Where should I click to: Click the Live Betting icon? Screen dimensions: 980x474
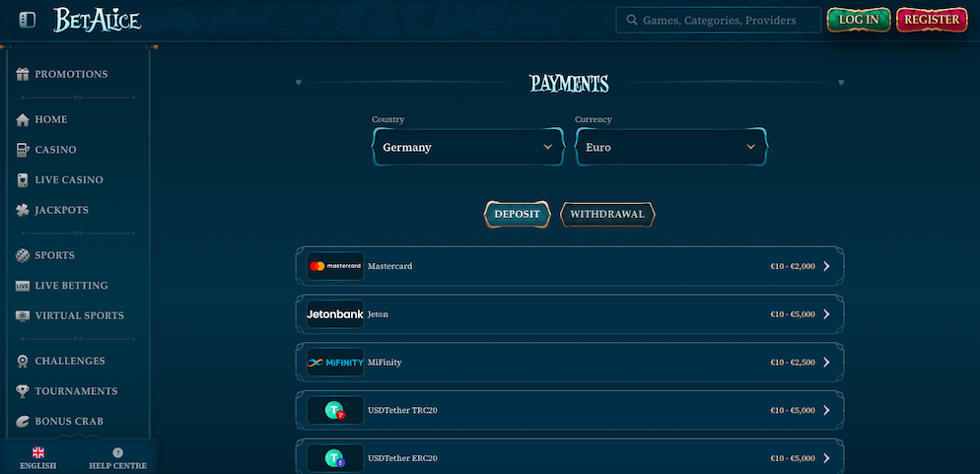click(x=23, y=286)
